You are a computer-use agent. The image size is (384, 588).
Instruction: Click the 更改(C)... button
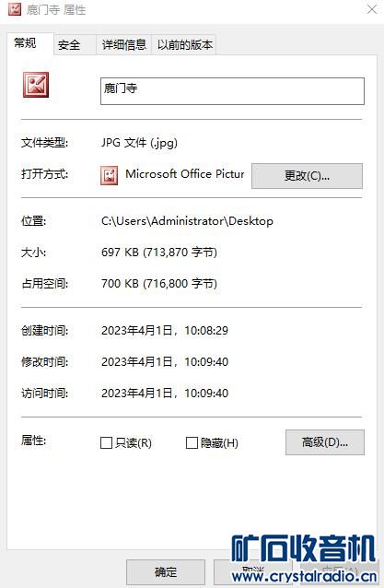(307, 175)
